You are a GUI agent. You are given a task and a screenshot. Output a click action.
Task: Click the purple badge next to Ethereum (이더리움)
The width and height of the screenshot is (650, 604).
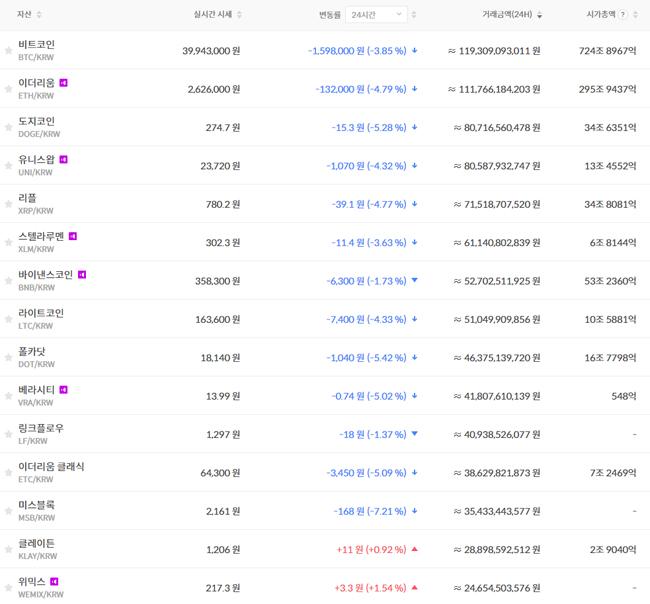64,82
